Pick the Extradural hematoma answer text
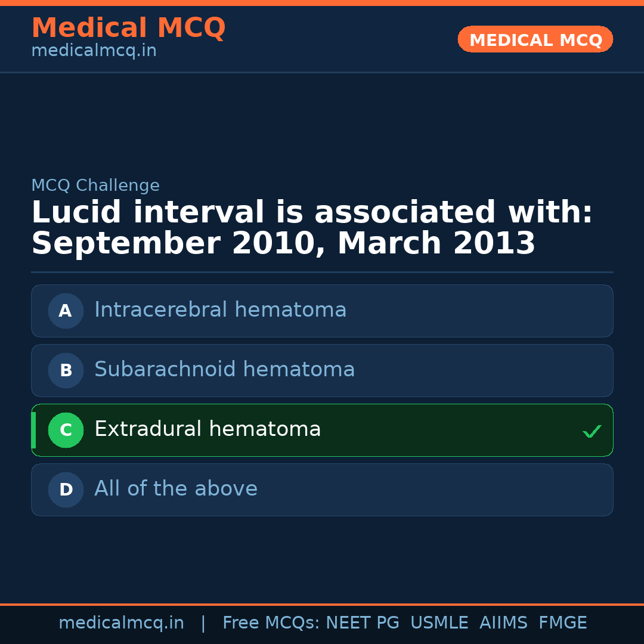 [x=208, y=429]
